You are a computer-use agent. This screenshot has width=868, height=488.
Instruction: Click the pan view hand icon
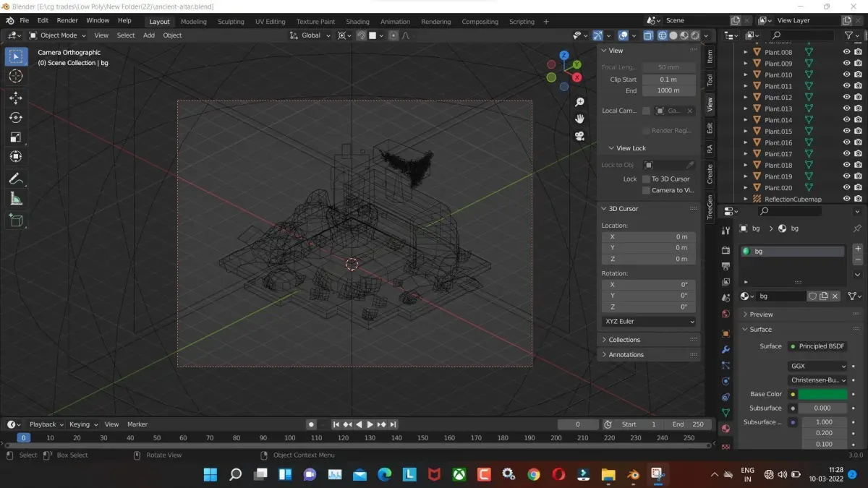(x=579, y=119)
